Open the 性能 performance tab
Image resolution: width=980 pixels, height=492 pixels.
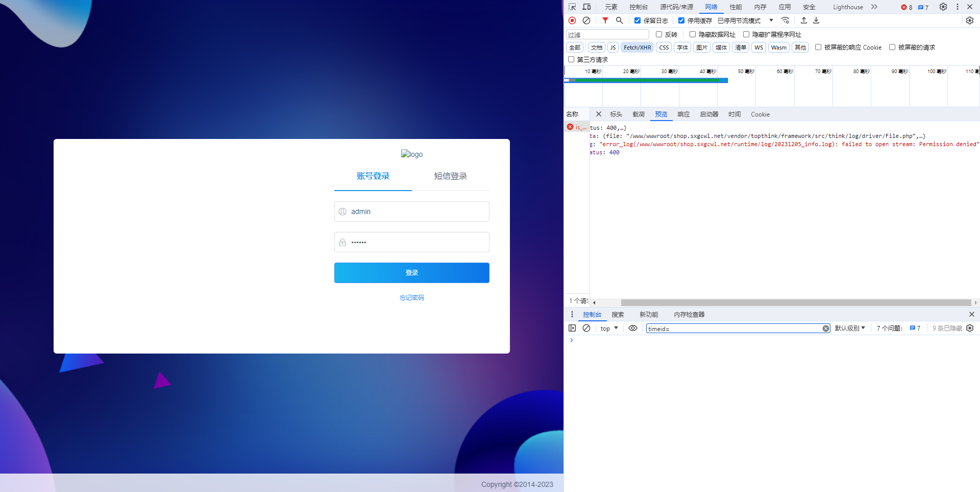[x=736, y=7]
